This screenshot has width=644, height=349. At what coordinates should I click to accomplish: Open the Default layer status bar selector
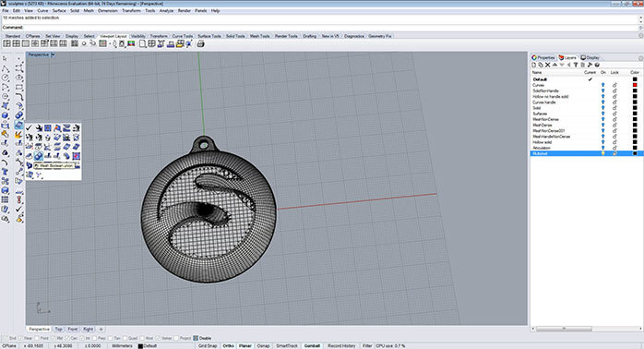click(x=148, y=346)
